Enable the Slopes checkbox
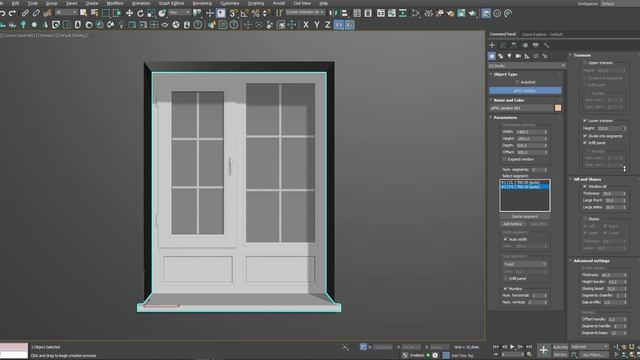The image size is (640, 360). point(585,219)
